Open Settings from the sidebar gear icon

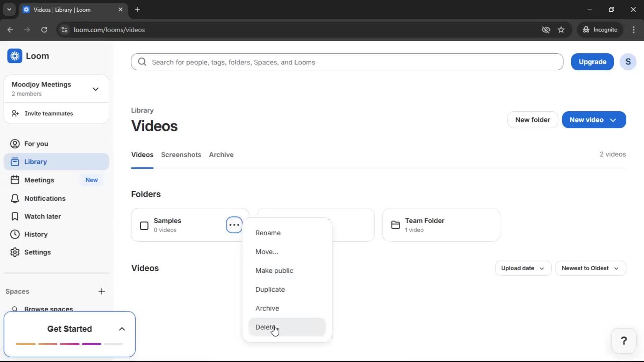coord(15,252)
